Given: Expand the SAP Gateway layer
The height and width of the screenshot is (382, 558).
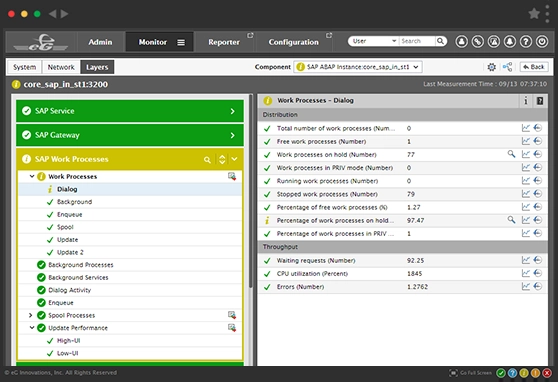Looking at the screenshot, I should 130,135.
